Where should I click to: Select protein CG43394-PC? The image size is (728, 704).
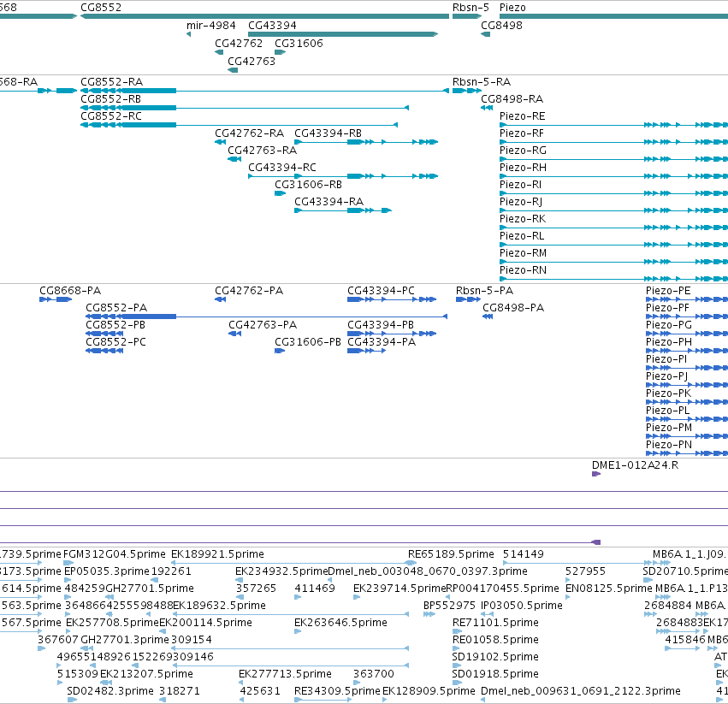[381, 291]
